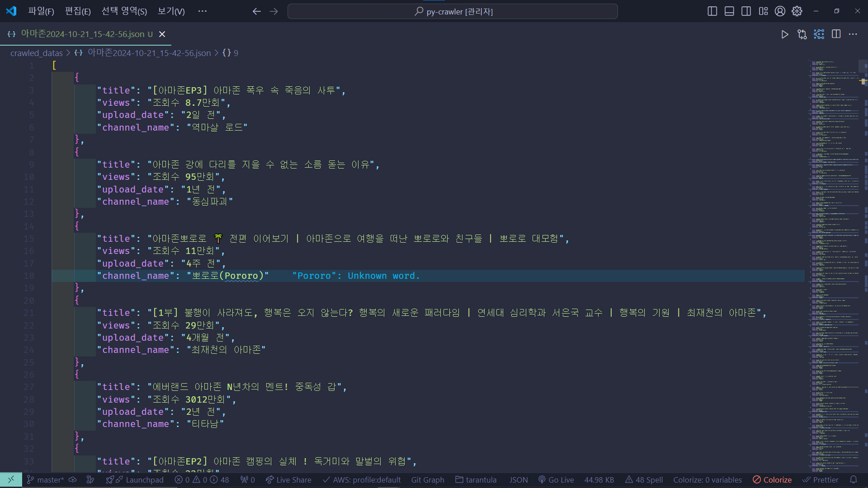Open problems panel via errors and warnings count
Screen dimensions: 868x488
click(202, 480)
